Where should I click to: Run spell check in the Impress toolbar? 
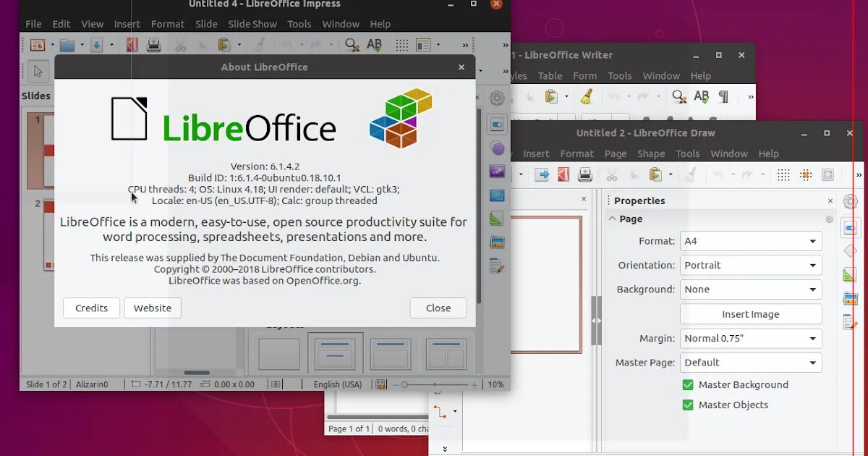[374, 45]
